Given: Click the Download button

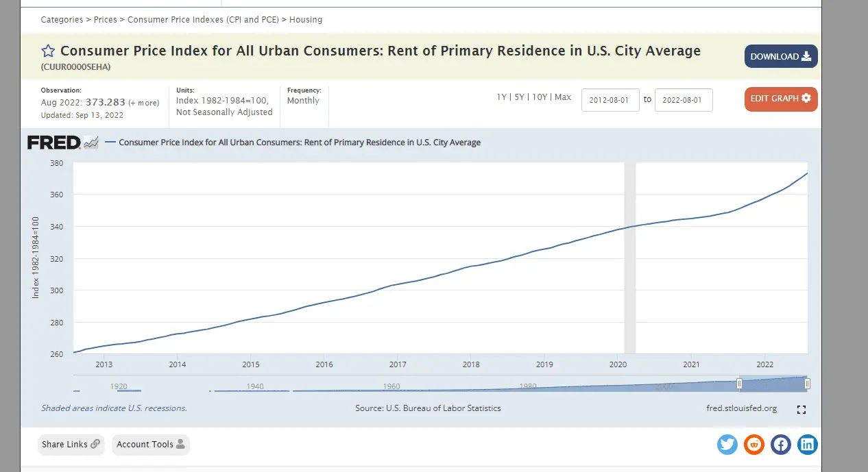Looking at the screenshot, I should click(781, 57).
